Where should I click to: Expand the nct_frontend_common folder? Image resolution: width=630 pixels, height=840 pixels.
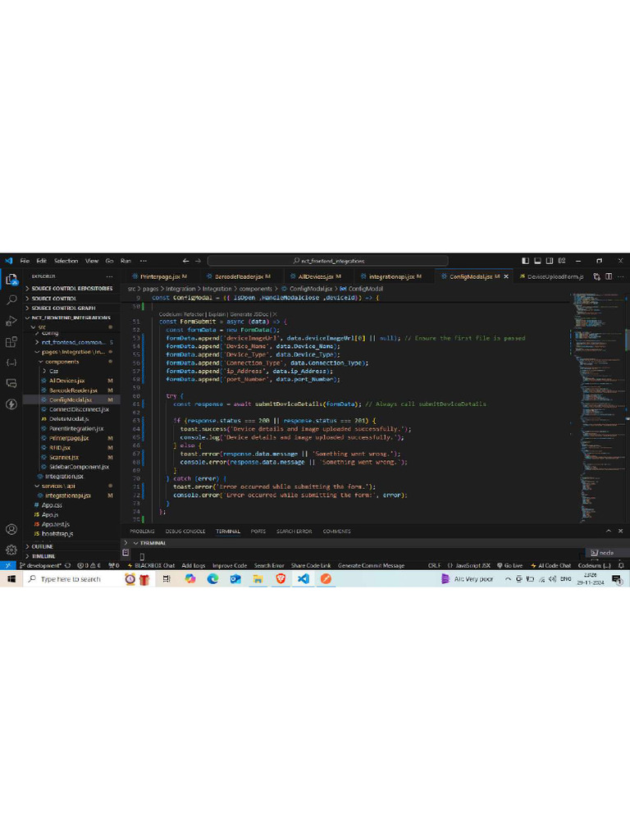coord(73,342)
